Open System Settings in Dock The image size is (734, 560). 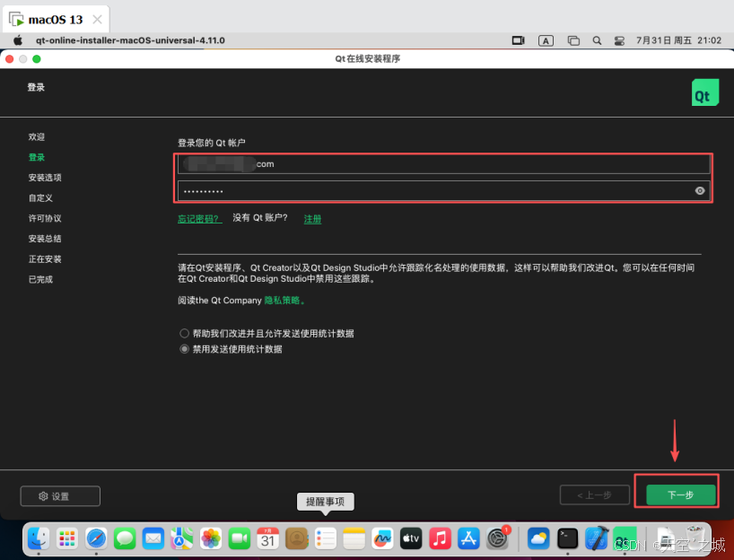pos(497,538)
